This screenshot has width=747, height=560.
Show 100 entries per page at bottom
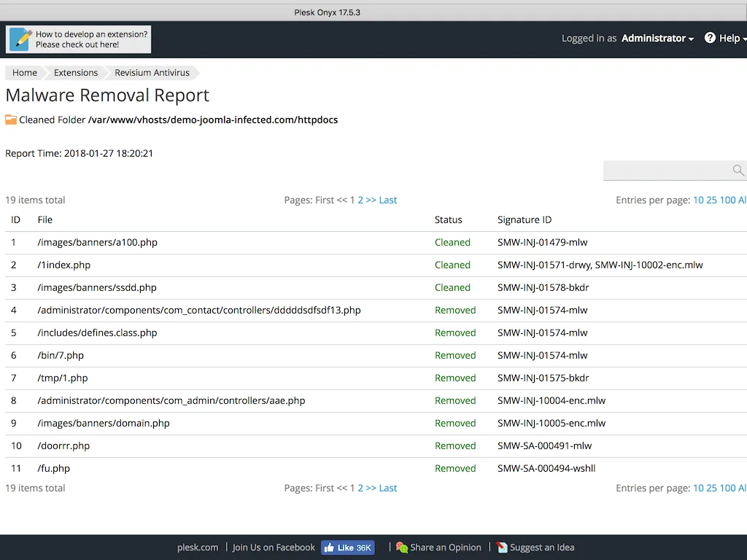(728, 488)
